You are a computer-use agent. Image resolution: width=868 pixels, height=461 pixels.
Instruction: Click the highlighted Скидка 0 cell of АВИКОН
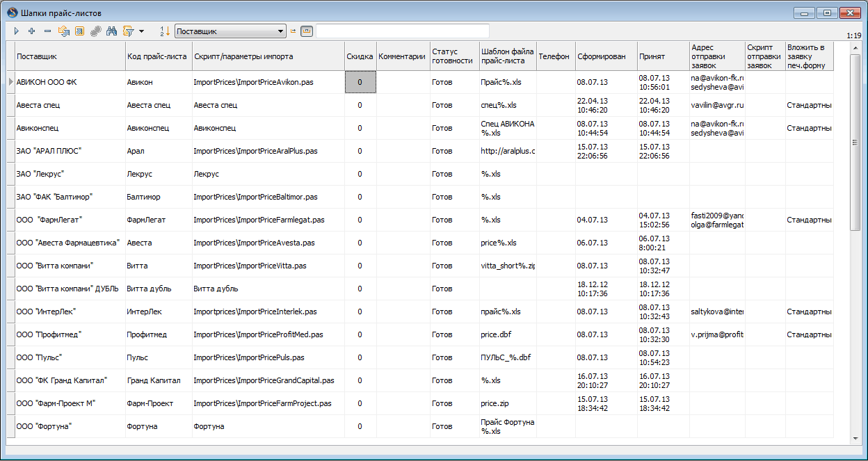click(360, 82)
